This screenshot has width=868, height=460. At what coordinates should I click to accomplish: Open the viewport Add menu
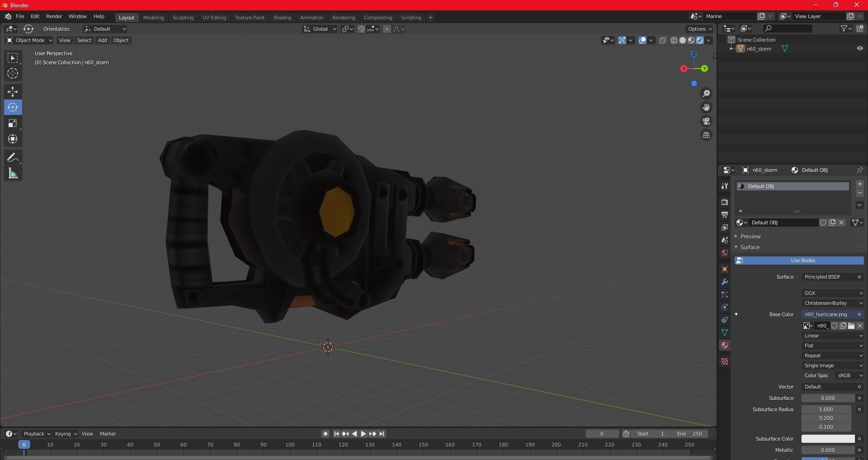[103, 40]
